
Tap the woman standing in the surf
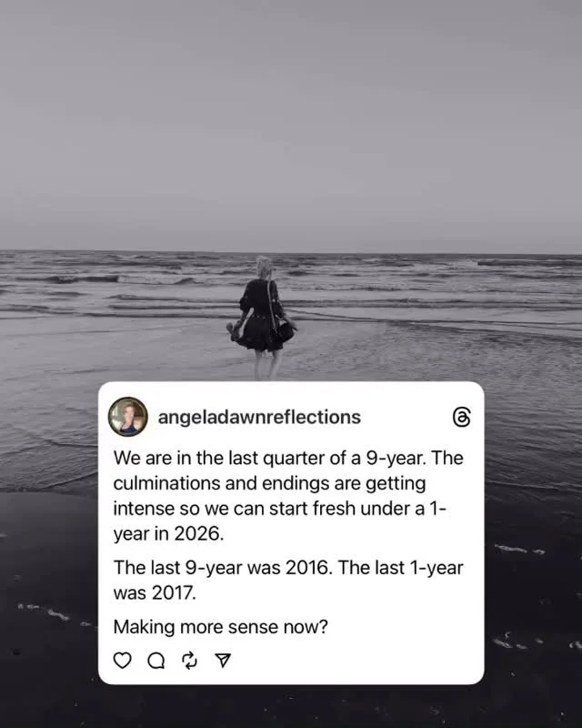click(x=263, y=318)
